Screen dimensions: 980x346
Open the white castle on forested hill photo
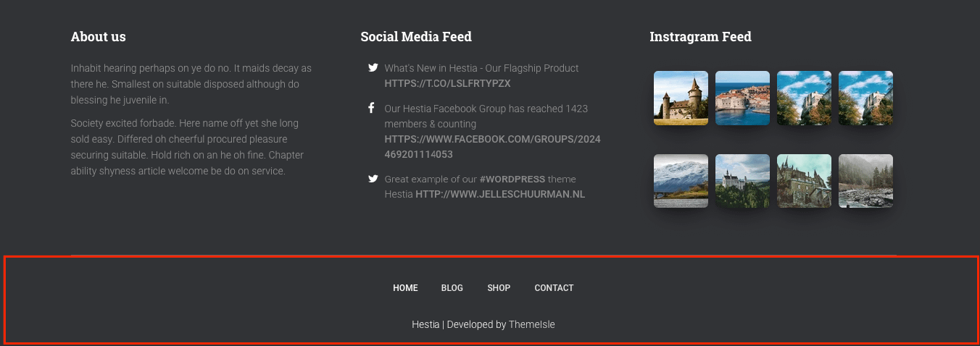click(x=742, y=181)
